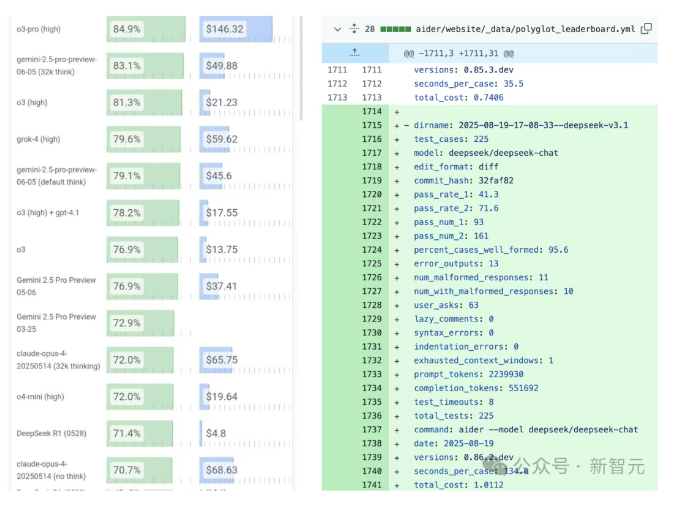Click the seconds_per_case: 35.5 context line
674x506 pixels.
(469, 84)
